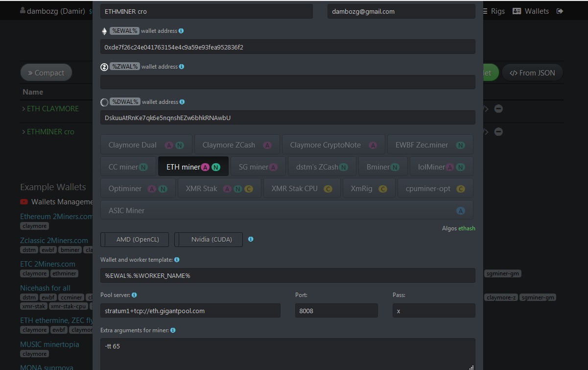Viewport: 588px width, 370px height.
Task: Click info icon next to Nvidia CUDA toggle
Action: (251, 239)
